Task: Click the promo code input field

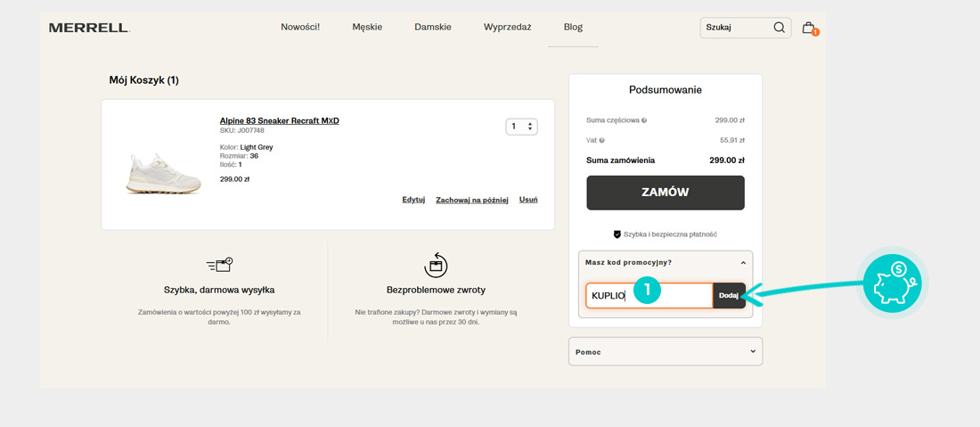Action: click(649, 296)
